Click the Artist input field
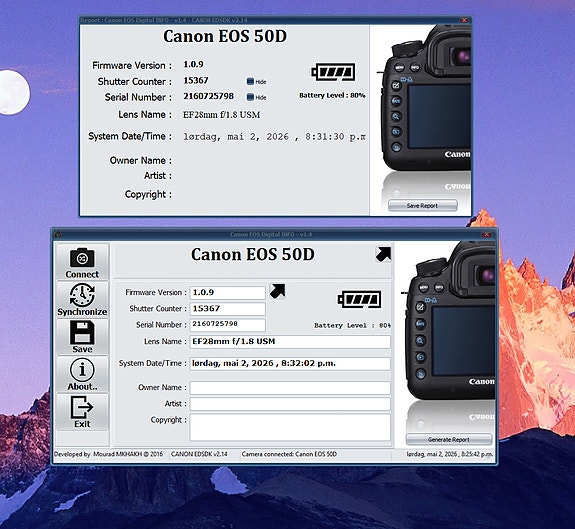 point(290,404)
